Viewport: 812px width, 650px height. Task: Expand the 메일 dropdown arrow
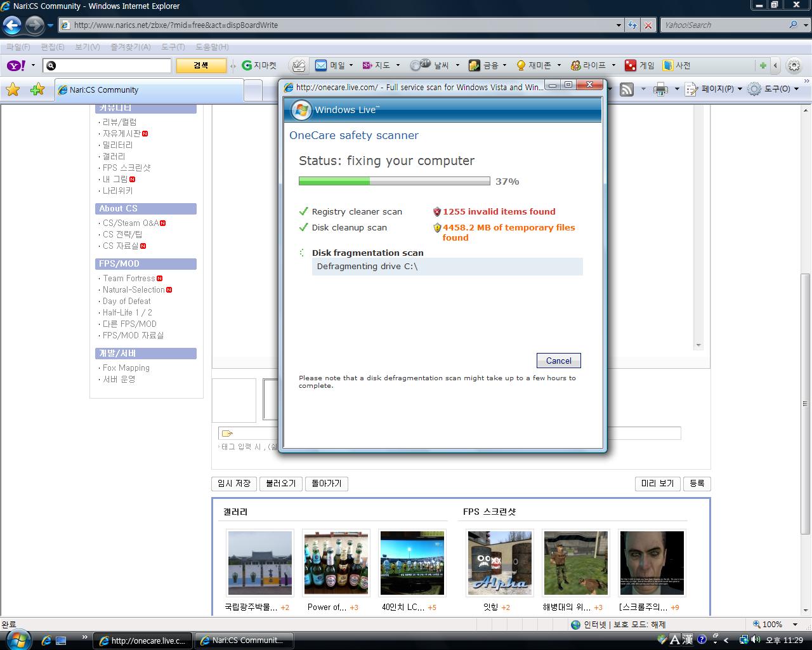tap(352, 65)
